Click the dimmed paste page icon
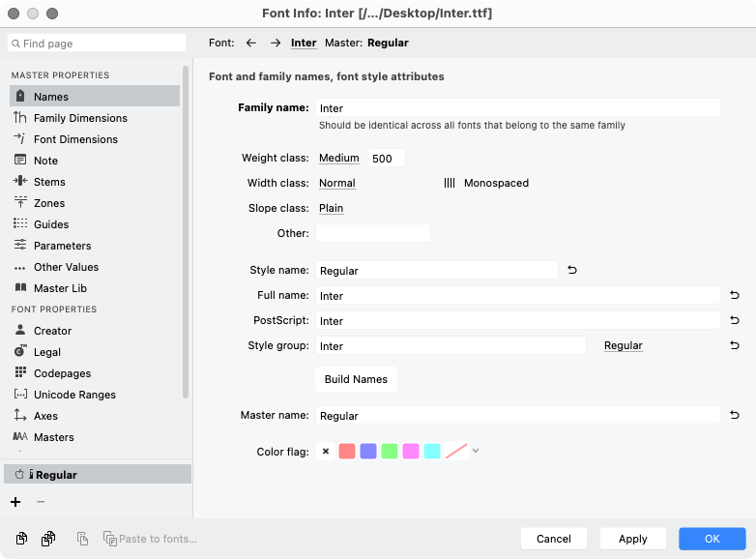The width and height of the screenshot is (756, 559). pos(82,539)
